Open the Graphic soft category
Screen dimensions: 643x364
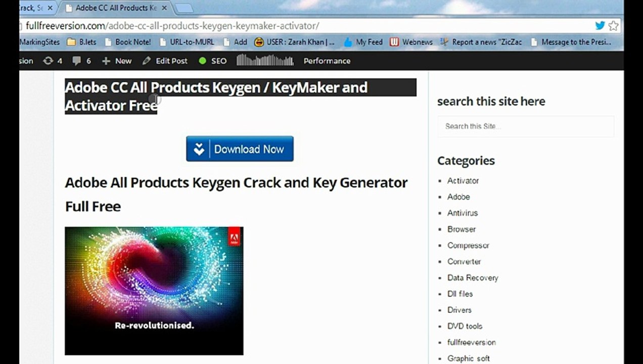pos(469,358)
